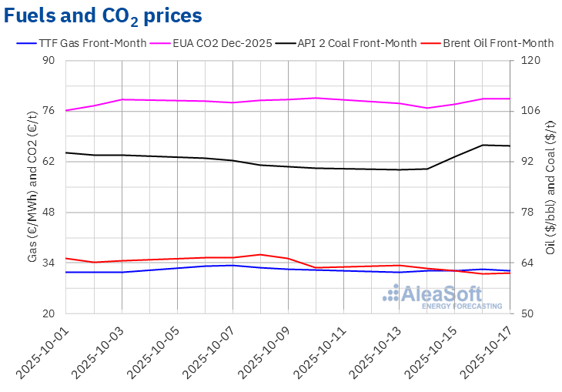Click the 90 value on the left axis
The width and height of the screenshot is (562, 392).
tap(52, 60)
